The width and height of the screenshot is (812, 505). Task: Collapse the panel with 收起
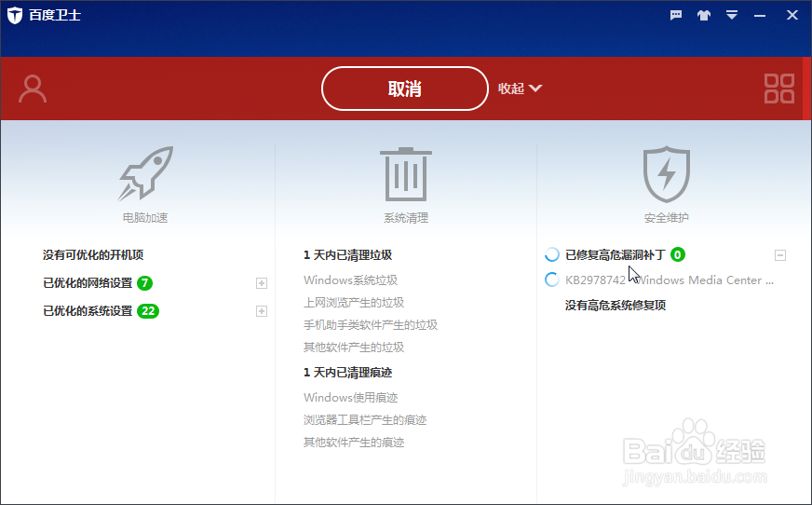click(520, 89)
